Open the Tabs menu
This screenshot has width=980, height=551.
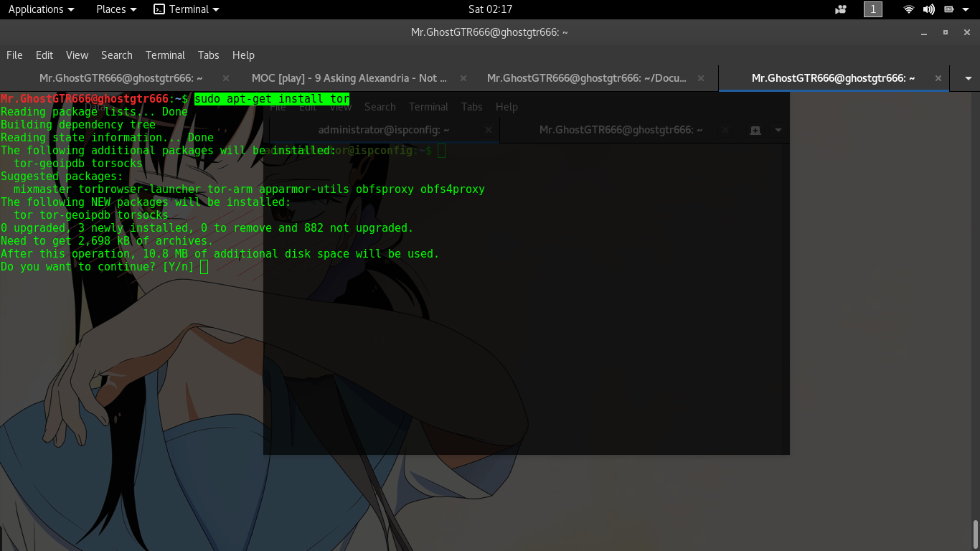[208, 55]
